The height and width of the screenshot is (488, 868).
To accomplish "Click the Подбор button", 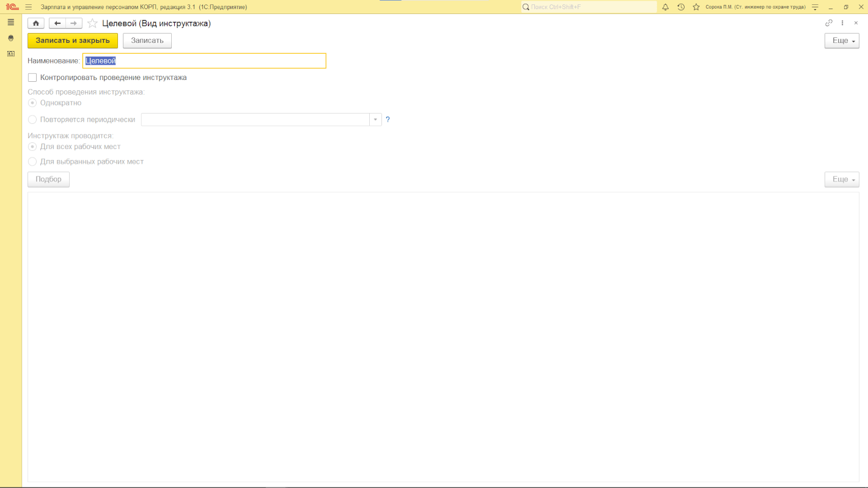I will coord(48,179).
